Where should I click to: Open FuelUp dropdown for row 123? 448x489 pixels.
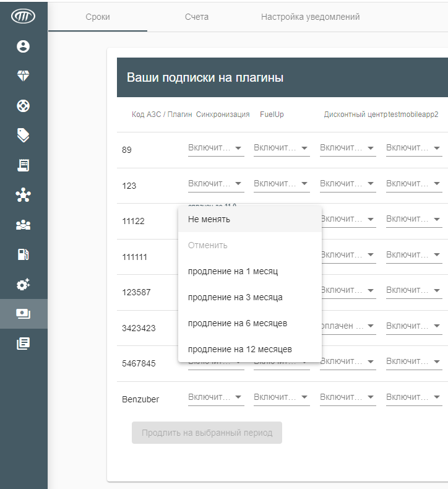(x=282, y=184)
